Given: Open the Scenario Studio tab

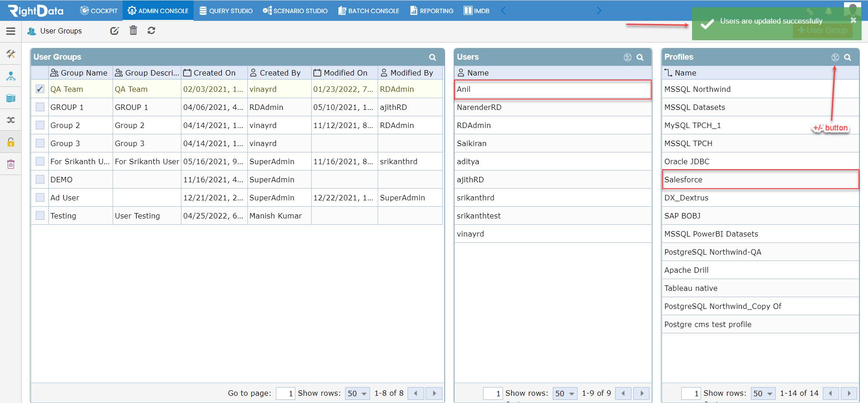Looking at the screenshot, I should [295, 10].
